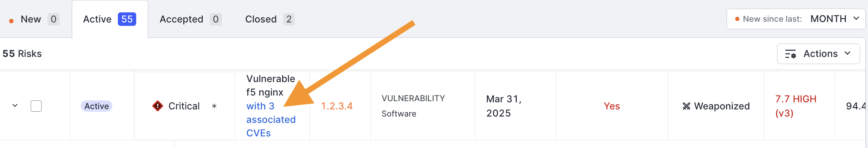Open the 'with 3 associated CVEs' link
Image resolution: width=868 pixels, height=148 pixels.
[271, 120]
